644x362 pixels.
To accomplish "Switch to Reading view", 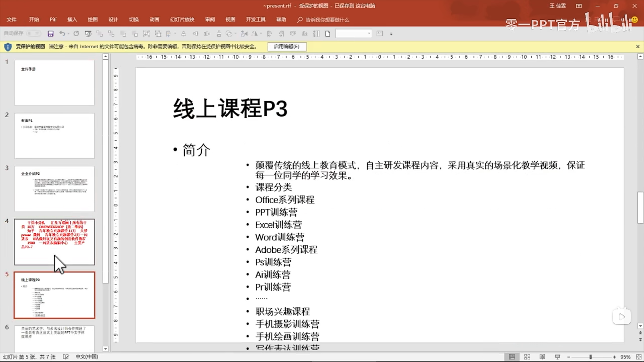I will (542, 357).
